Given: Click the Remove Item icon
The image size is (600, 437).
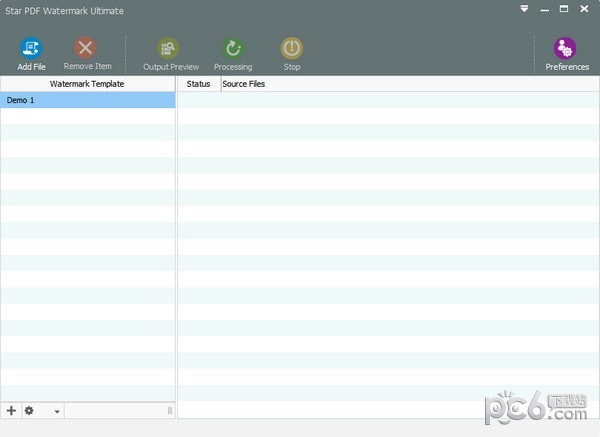Looking at the screenshot, I should point(85,48).
